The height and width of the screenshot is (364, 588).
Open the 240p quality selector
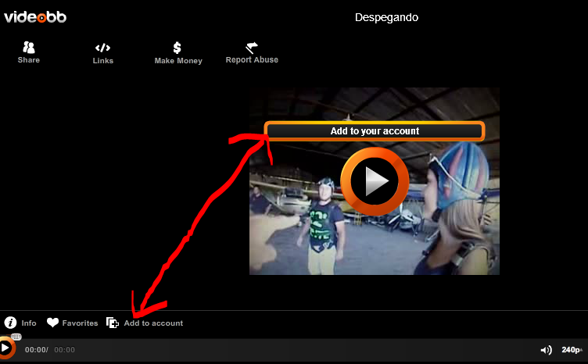pyautogui.click(x=572, y=350)
